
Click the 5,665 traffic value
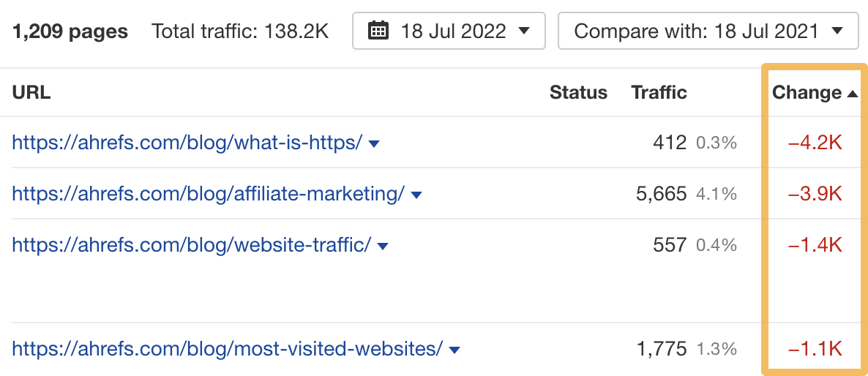tap(662, 194)
